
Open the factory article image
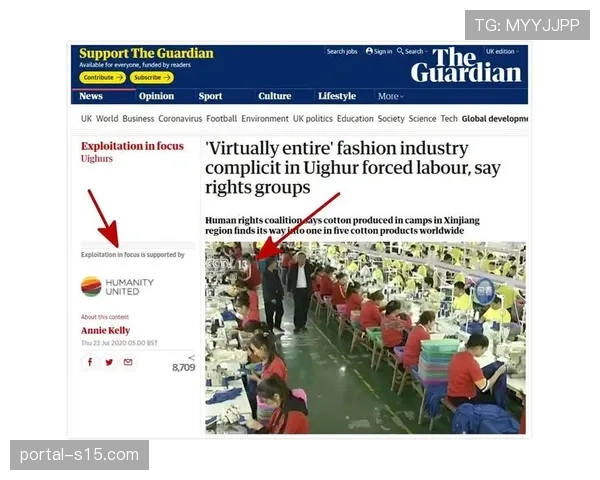[x=365, y=338]
